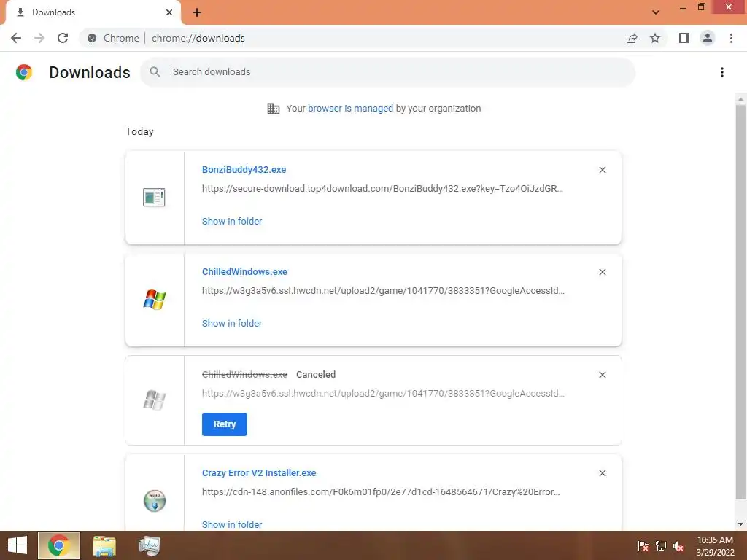Image resolution: width=747 pixels, height=560 pixels.
Task: Open Chrome's three-dot browser menu
Action: pos(731,38)
